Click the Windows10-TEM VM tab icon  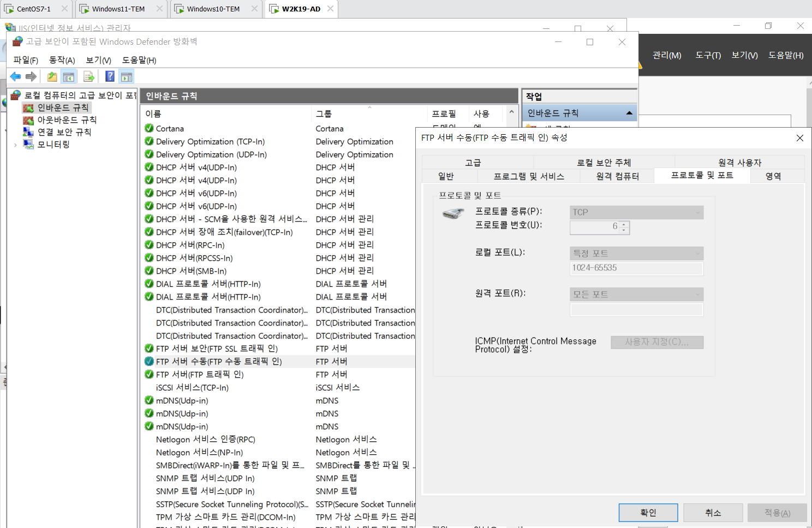pos(179,9)
